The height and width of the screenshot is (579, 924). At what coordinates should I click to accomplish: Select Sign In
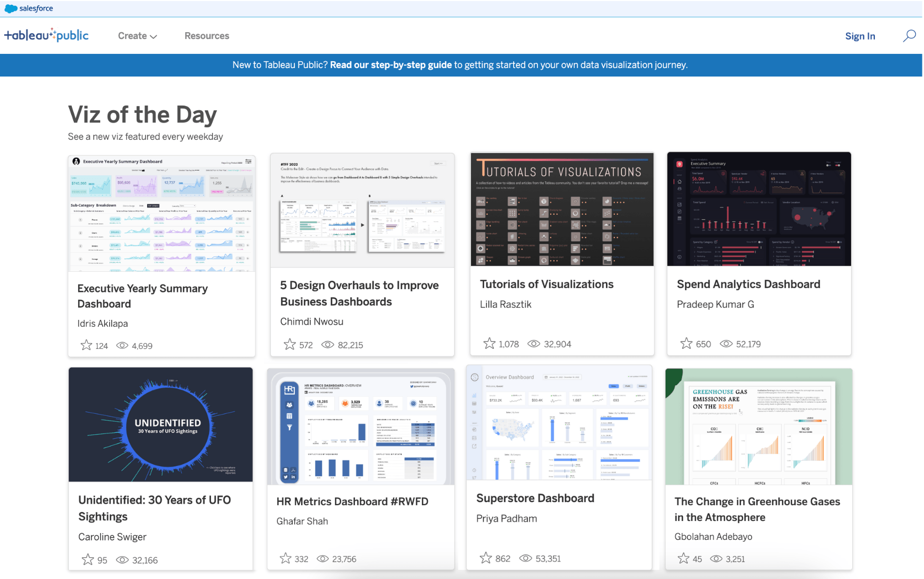pyautogui.click(x=860, y=36)
